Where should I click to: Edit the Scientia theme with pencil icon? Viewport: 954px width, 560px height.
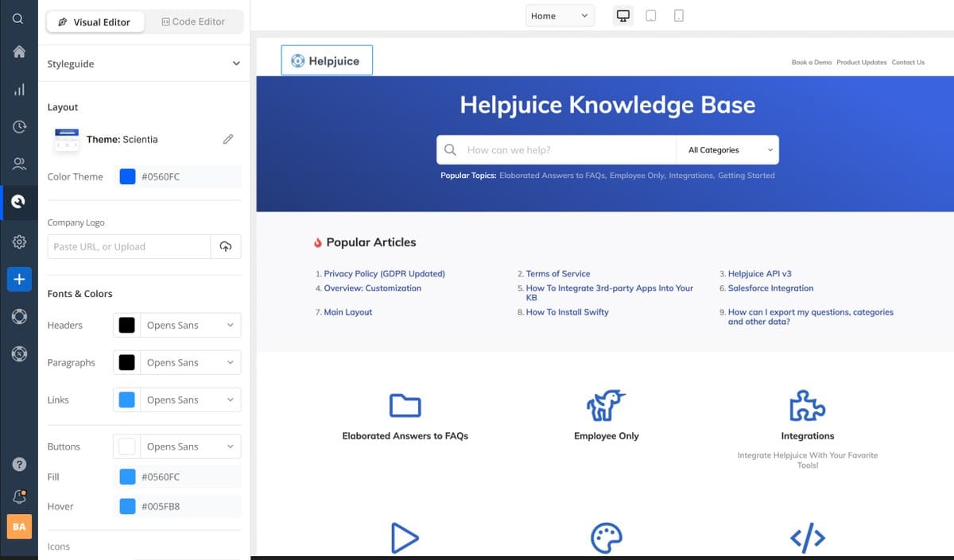coord(228,139)
